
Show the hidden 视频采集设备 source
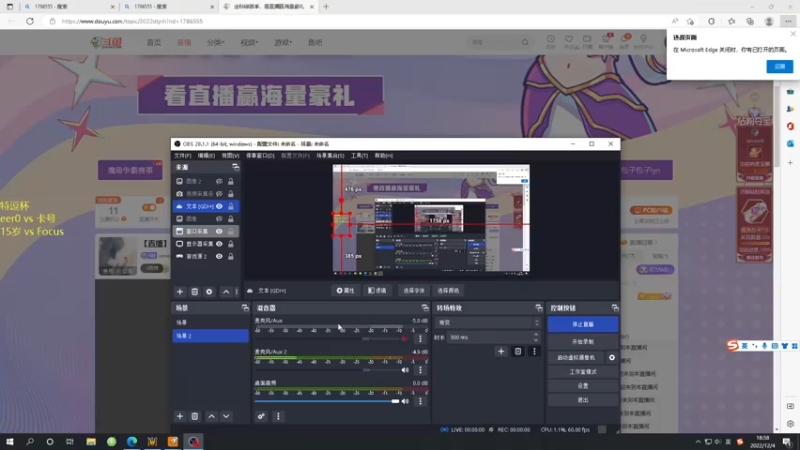pyautogui.click(x=219, y=194)
